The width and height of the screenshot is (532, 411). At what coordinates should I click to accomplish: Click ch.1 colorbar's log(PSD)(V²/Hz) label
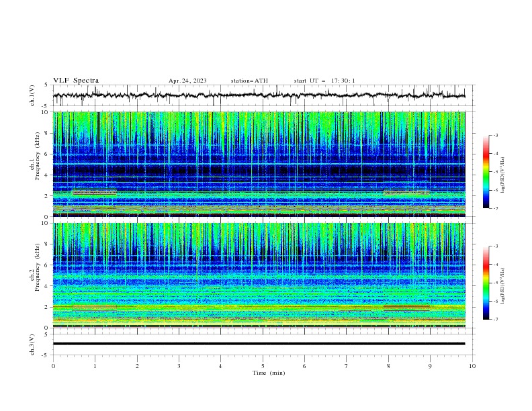click(502, 175)
